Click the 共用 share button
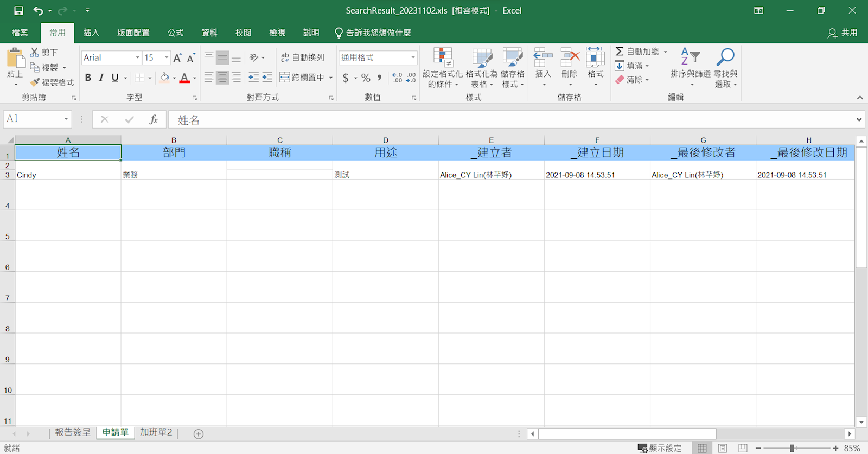Viewport: 868px width, 454px height. click(x=843, y=33)
